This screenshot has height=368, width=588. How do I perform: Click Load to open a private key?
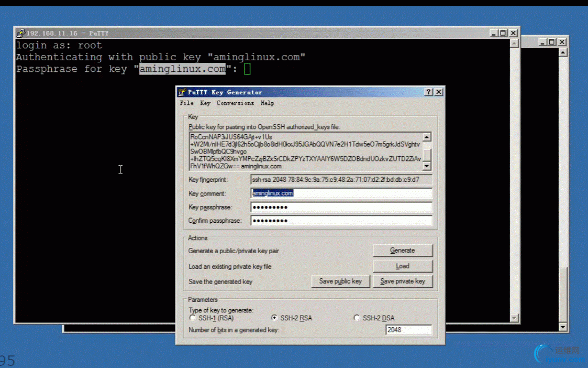pyautogui.click(x=403, y=266)
